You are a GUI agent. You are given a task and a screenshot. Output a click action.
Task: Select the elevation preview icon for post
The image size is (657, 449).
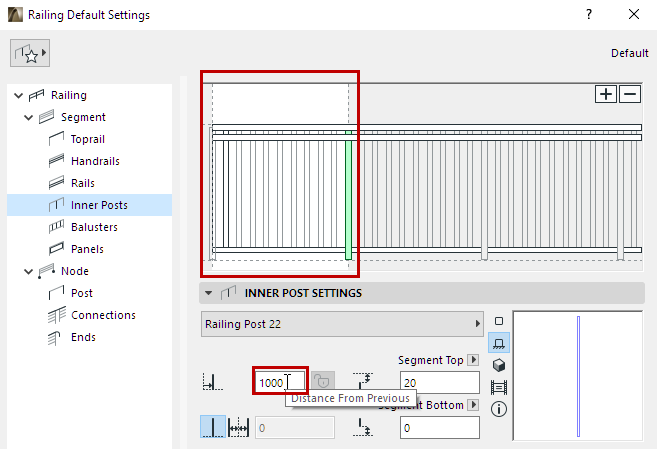tap(499, 343)
